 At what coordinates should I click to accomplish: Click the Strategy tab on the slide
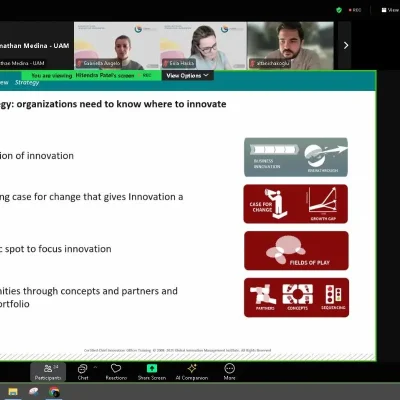tap(27, 82)
